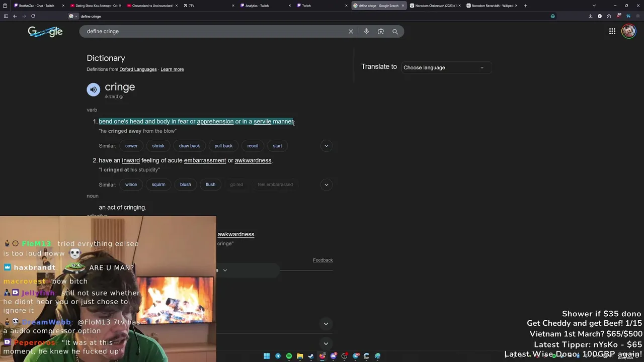Screen dimensions: 644x362
Task: Reload the page in browser toolbar
Action: point(33,16)
